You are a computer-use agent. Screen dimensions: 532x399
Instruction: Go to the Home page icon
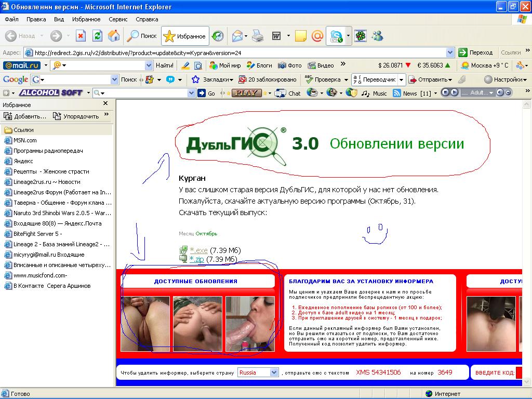(114, 36)
